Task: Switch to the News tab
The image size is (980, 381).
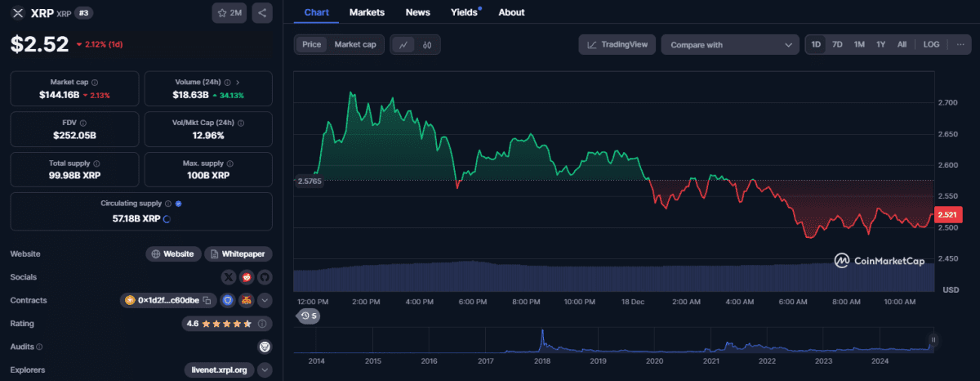Action: tap(417, 12)
